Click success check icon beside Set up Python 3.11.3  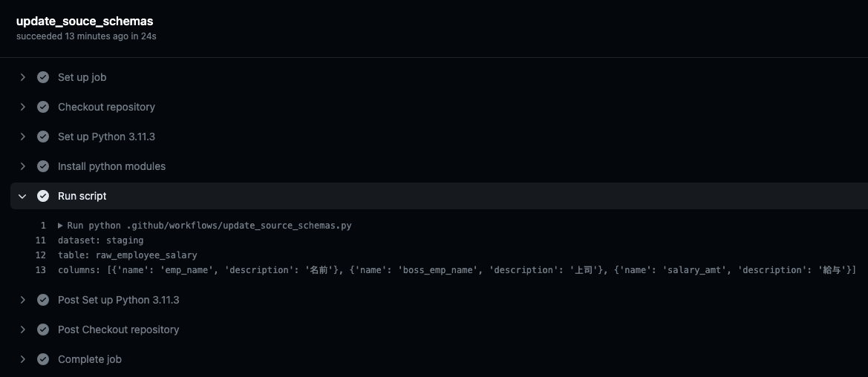point(43,137)
